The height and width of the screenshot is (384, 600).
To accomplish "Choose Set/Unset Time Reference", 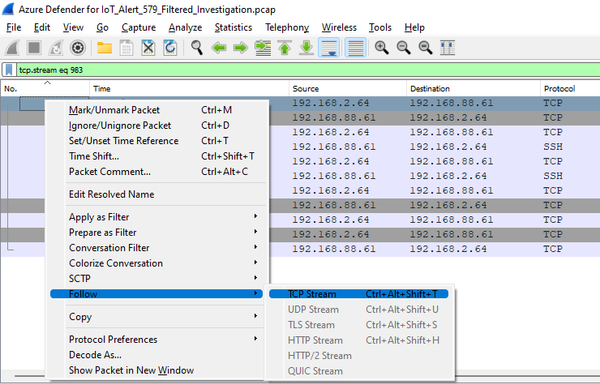I will tap(157, 141).
